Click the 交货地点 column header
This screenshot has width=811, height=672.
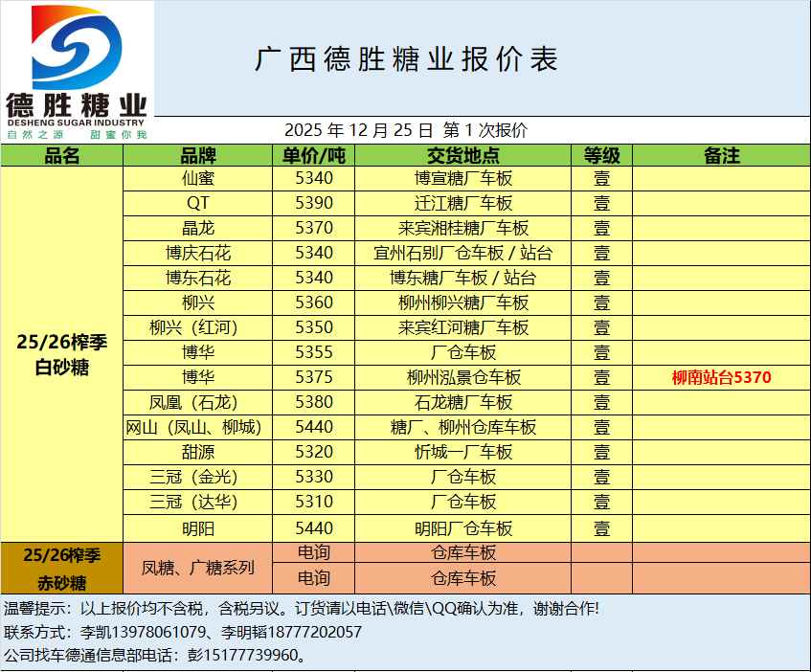pyautogui.click(x=463, y=156)
